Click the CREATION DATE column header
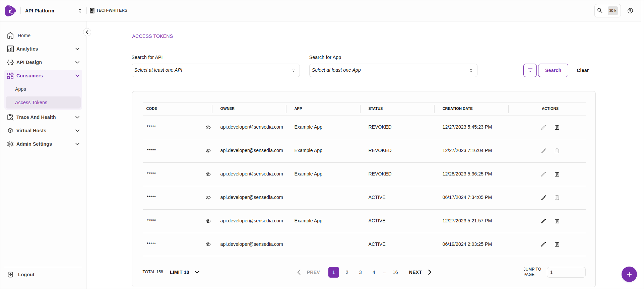The height and width of the screenshot is (289, 644). click(457, 109)
